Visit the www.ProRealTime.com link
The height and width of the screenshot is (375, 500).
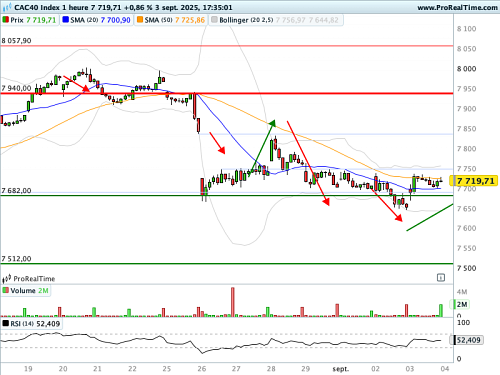pyautogui.click(x=457, y=7)
